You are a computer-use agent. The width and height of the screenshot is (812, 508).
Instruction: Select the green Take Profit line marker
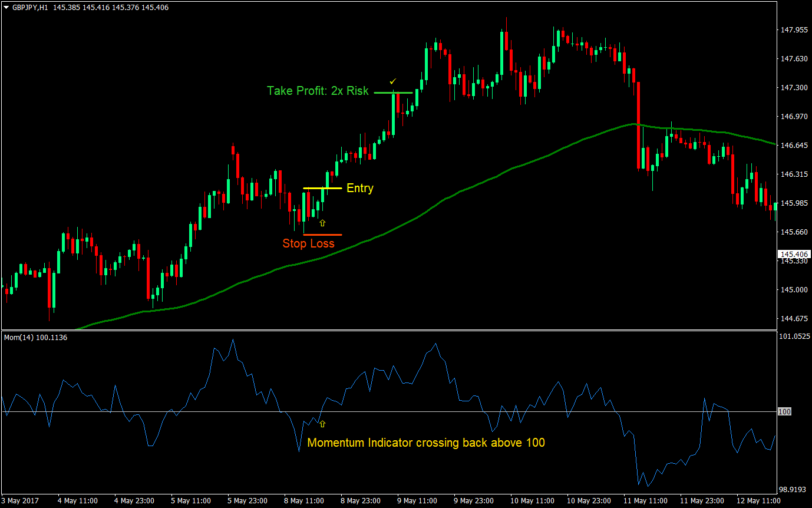tap(394, 92)
